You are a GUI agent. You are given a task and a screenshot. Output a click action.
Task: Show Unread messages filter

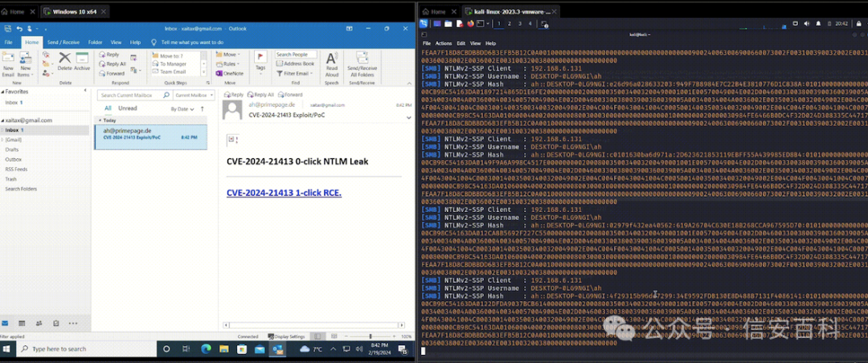127,108
